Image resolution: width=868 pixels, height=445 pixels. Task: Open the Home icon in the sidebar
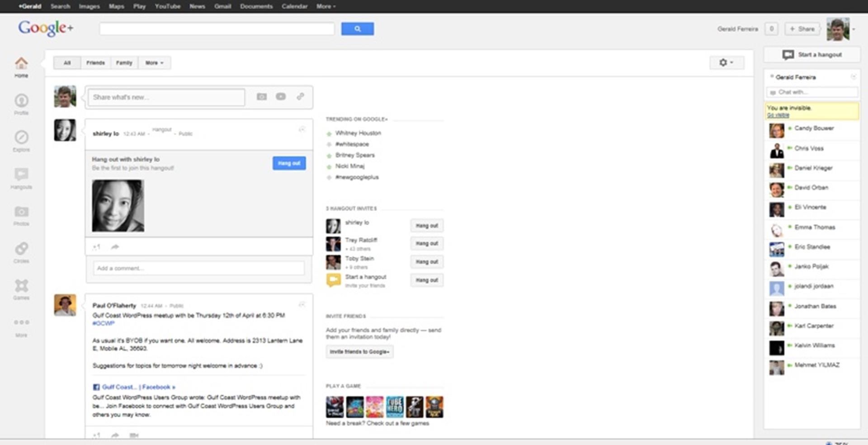pos(21,63)
